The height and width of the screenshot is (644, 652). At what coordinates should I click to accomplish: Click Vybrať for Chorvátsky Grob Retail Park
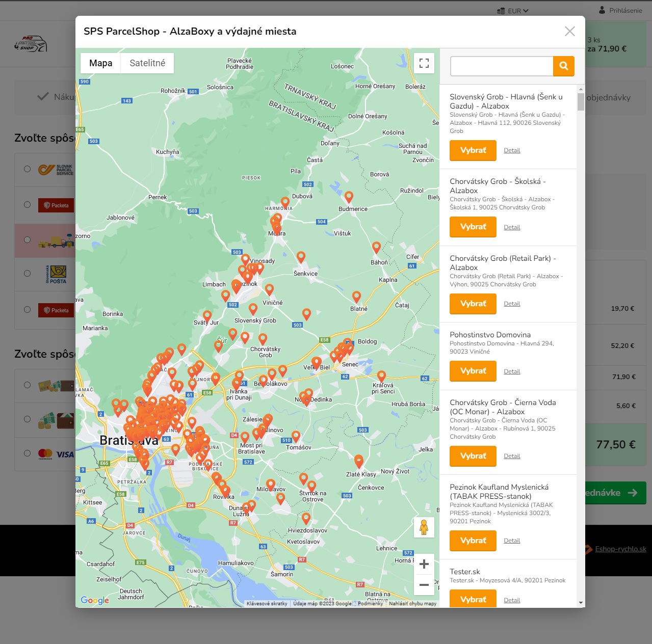pos(473,304)
